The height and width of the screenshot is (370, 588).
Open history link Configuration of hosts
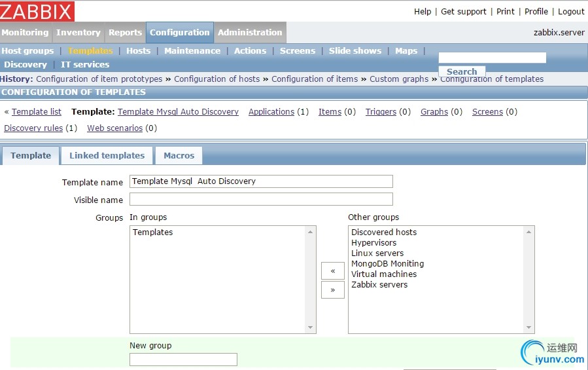(216, 79)
